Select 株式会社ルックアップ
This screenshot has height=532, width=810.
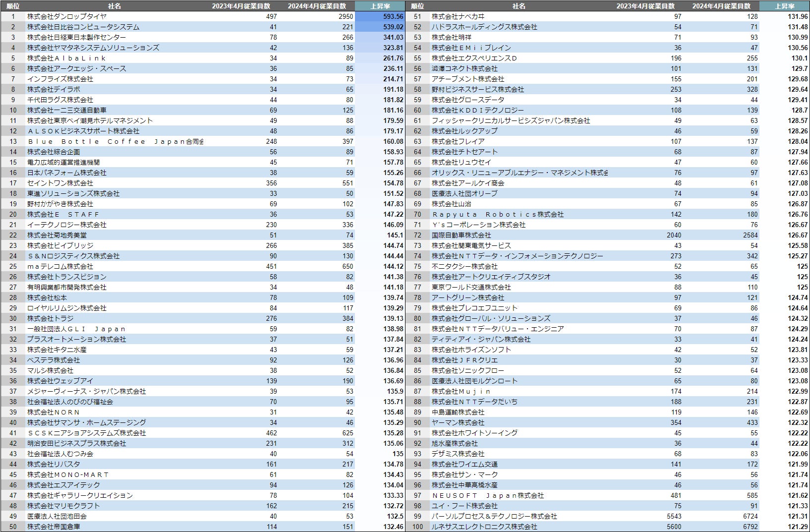pyautogui.click(x=464, y=131)
